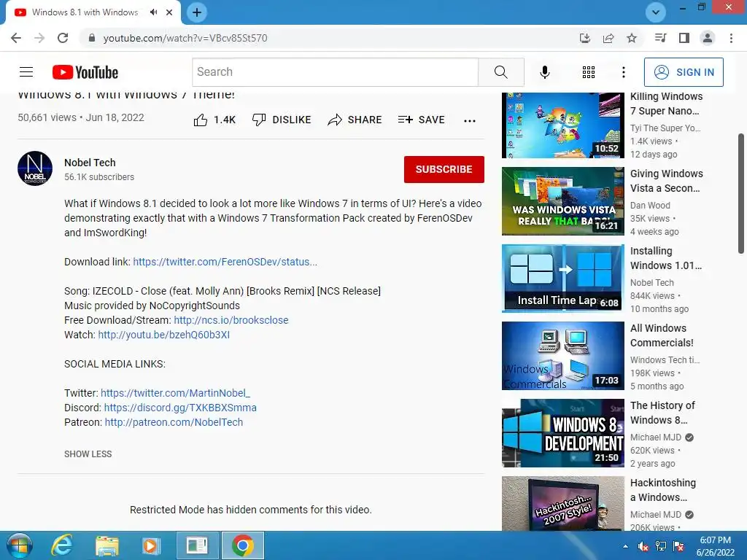747x560 pixels.
Task: Click SAVE to playlist button
Action: click(x=421, y=120)
